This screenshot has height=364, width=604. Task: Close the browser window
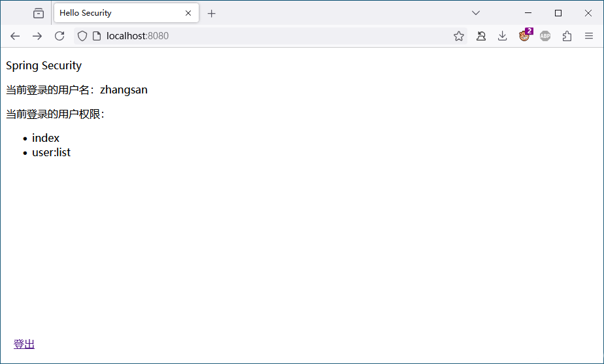tap(588, 13)
